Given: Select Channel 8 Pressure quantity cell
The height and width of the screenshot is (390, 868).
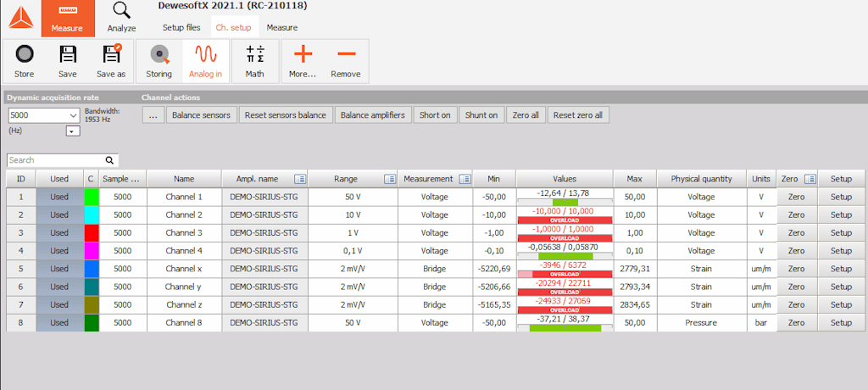Looking at the screenshot, I should 701,322.
